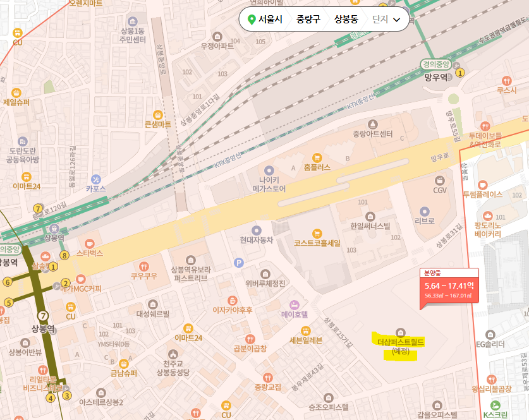Screen dimensions: 529x420
Task: Click the CGV cinema icon
Action: (x=440, y=181)
